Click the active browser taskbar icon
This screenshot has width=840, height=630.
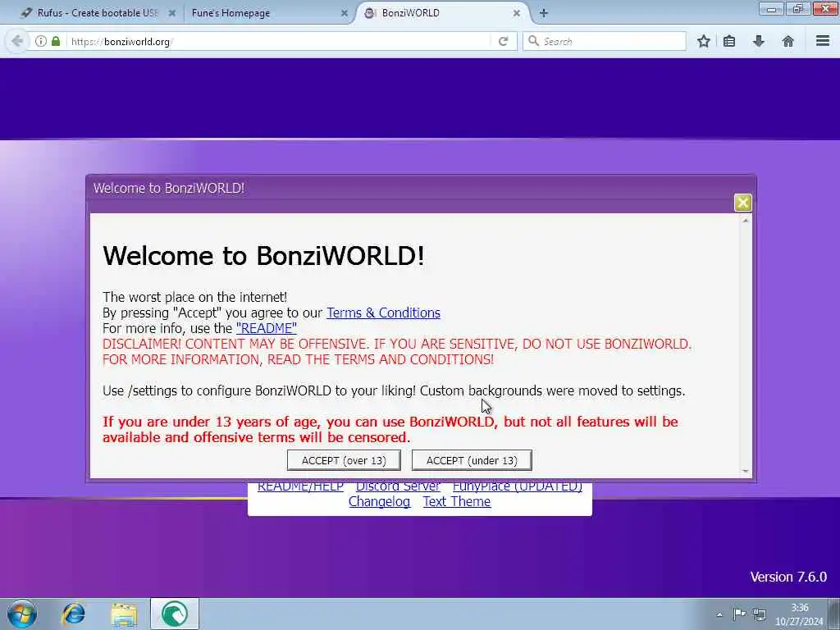pyautogui.click(x=175, y=614)
